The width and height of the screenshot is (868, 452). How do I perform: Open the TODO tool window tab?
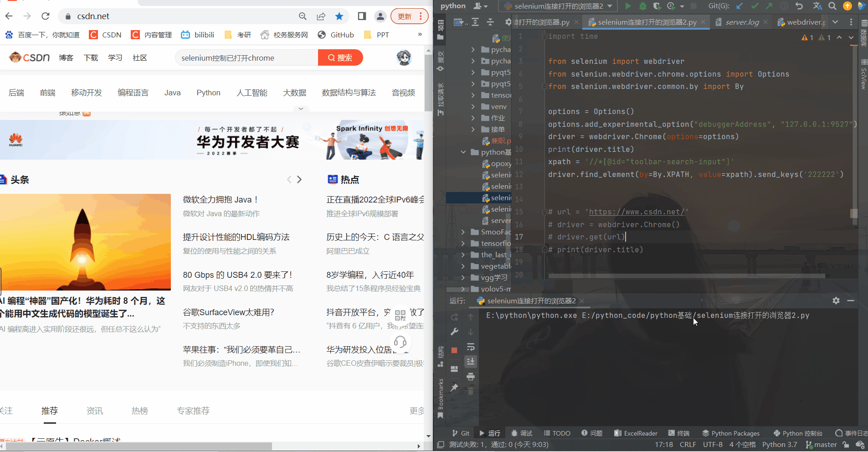click(556, 433)
